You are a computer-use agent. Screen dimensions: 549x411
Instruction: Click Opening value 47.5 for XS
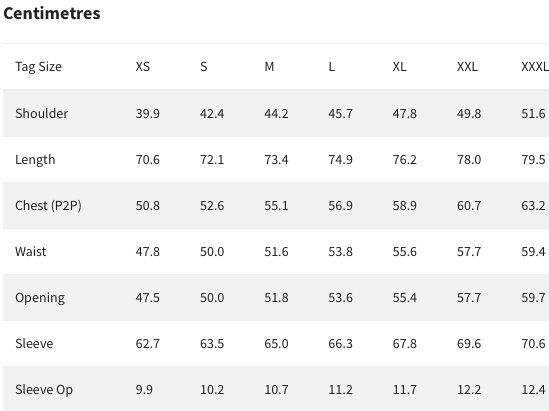[x=148, y=298]
